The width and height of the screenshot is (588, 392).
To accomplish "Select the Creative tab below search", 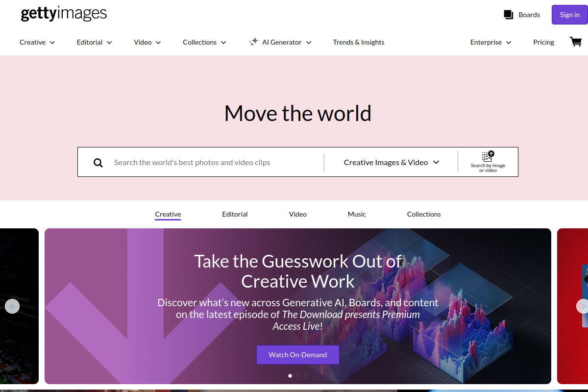I will pyautogui.click(x=168, y=214).
